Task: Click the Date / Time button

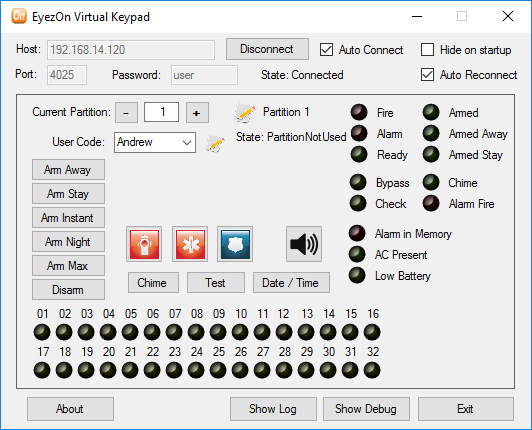Action: coord(291,282)
